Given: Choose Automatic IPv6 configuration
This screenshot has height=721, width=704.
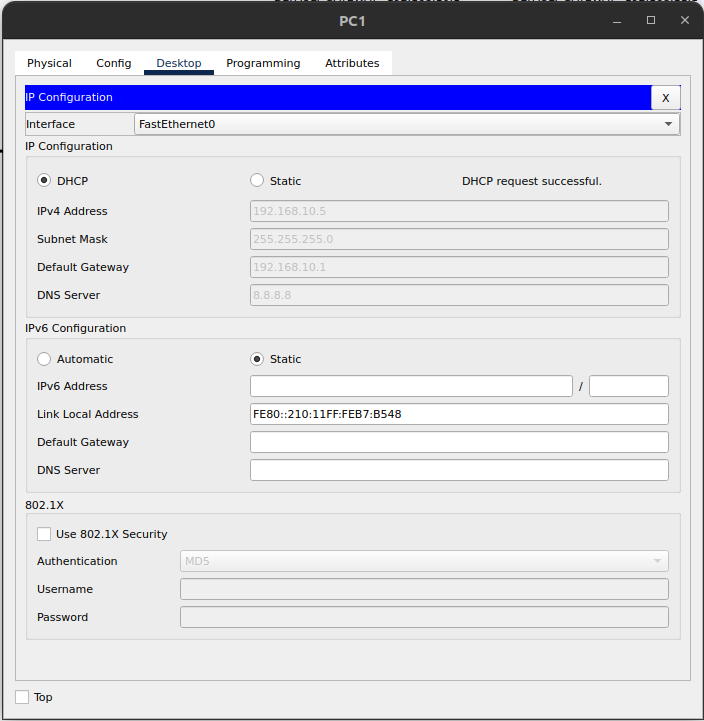Looking at the screenshot, I should point(44,359).
